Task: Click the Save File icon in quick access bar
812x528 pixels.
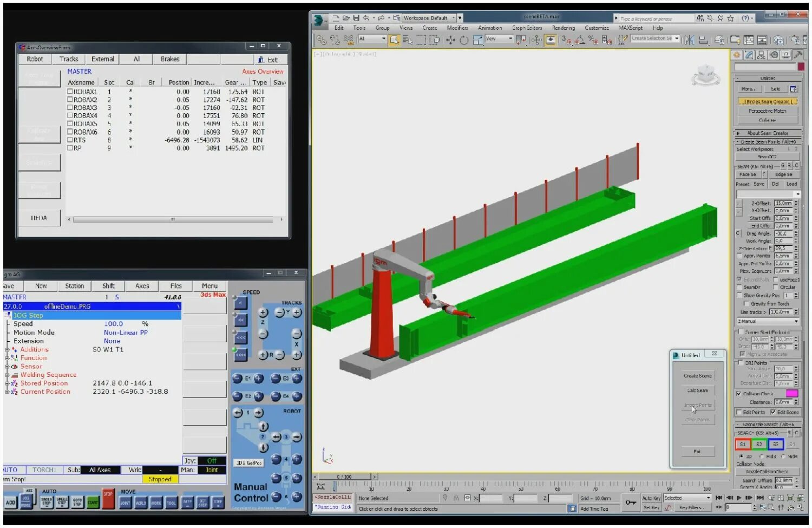Action: click(356, 18)
